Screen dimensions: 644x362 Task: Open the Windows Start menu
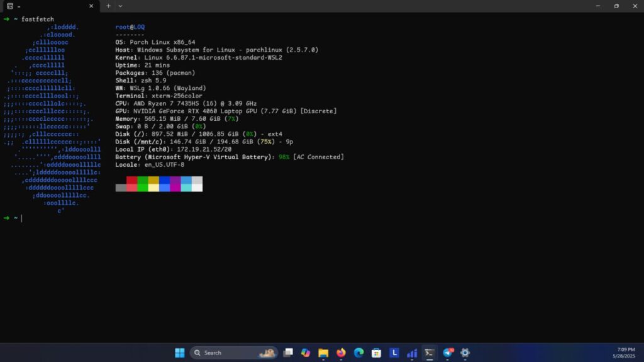tap(179, 353)
